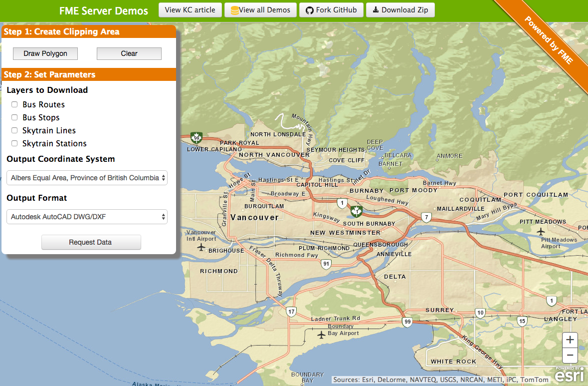Zoom out with the minus button
588x386 pixels.
coord(570,356)
